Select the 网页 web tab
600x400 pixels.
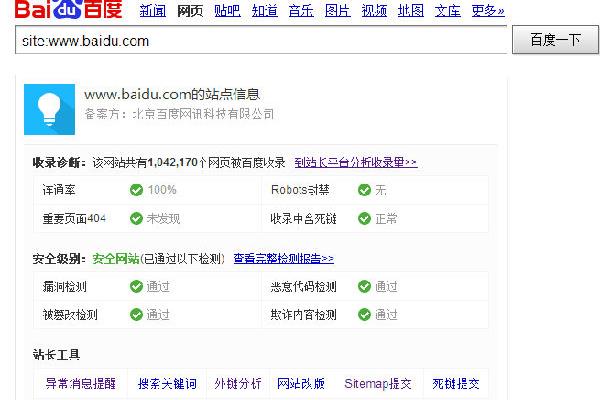click(190, 10)
